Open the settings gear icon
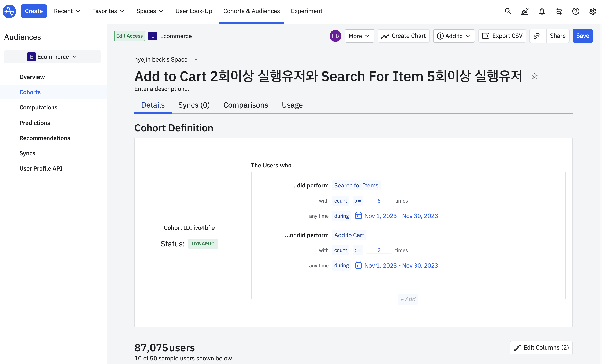 (x=592, y=11)
